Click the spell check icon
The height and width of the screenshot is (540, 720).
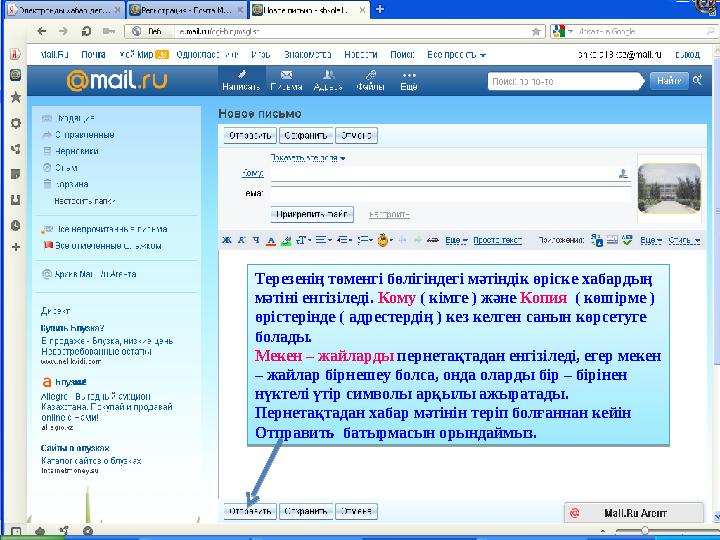point(627,240)
